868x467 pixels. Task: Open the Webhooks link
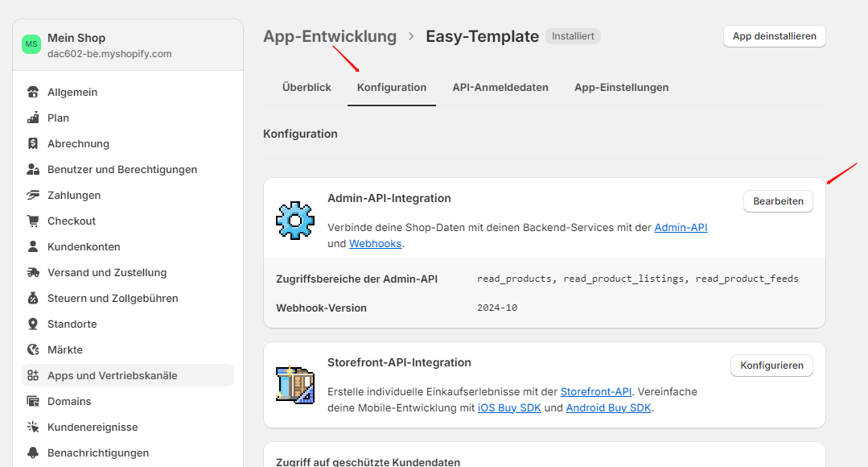(375, 243)
